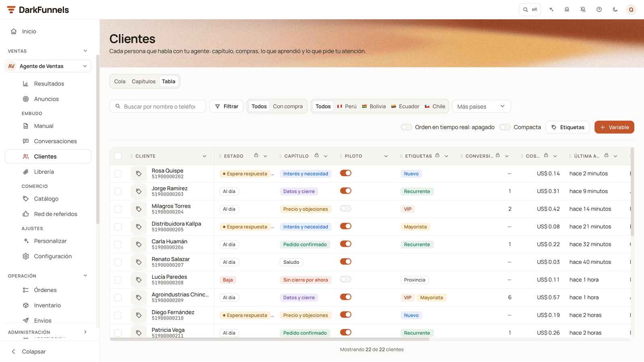
Task: Collapse the Ventas sidebar section
Action: (85, 51)
